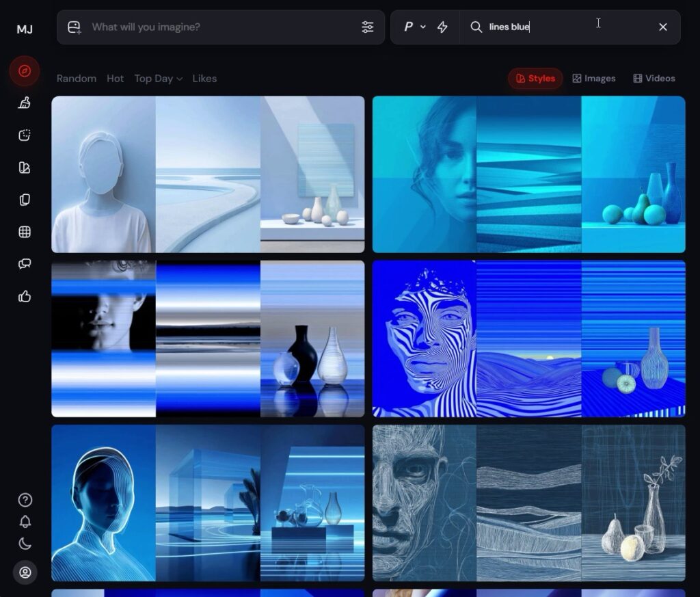Screen dimensions: 700x597
Task: Clear the 'lines blue' search text
Action: 662,27
